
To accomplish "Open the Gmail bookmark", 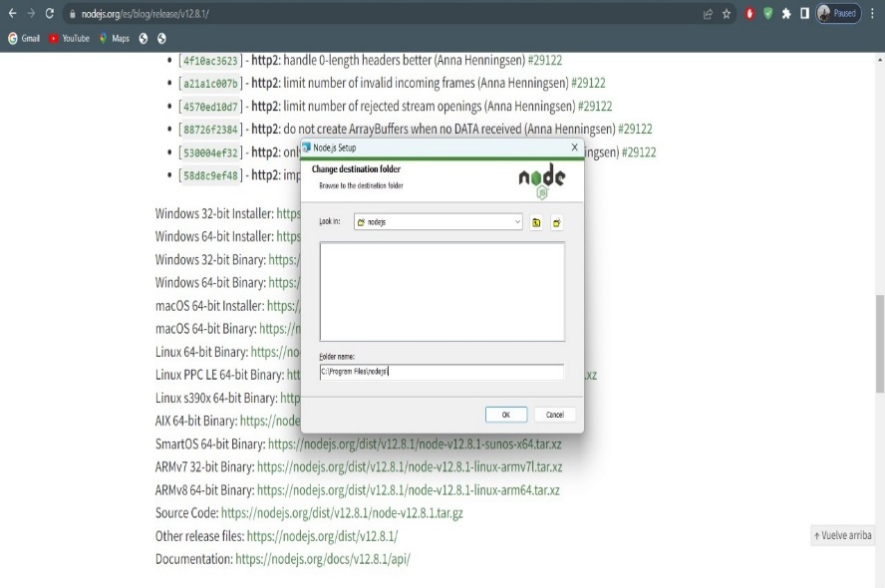I will tap(24, 39).
